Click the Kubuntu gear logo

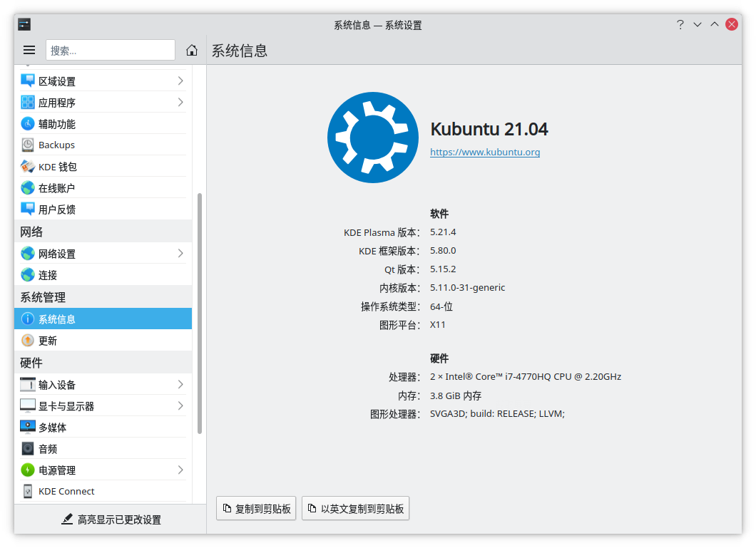pyautogui.click(x=373, y=138)
